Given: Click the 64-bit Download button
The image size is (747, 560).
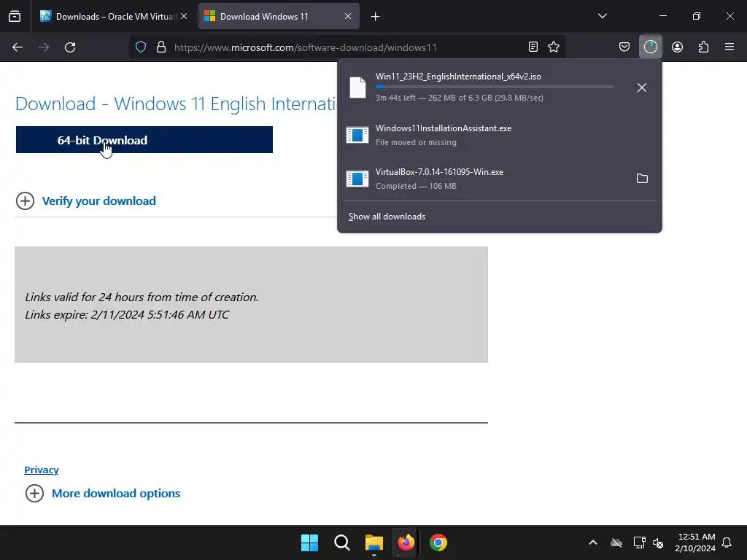Looking at the screenshot, I should pyautogui.click(x=144, y=140).
